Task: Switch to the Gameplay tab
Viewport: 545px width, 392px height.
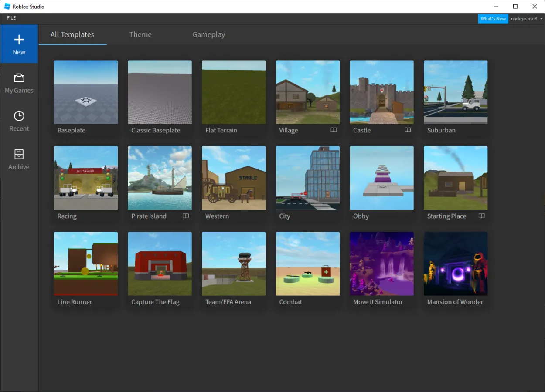Action: tap(209, 34)
